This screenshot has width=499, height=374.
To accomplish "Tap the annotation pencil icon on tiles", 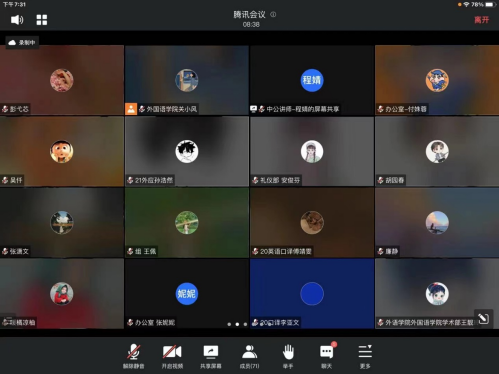I will tap(483, 318).
